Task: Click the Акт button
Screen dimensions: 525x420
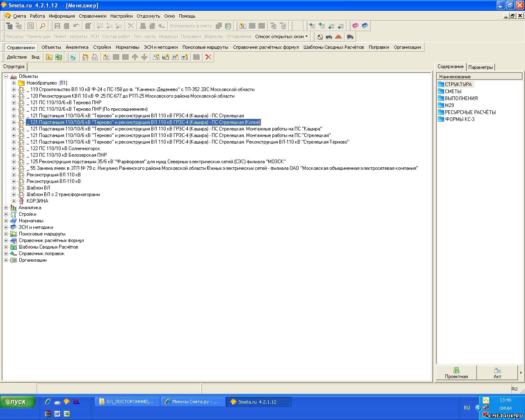Action: (x=498, y=373)
